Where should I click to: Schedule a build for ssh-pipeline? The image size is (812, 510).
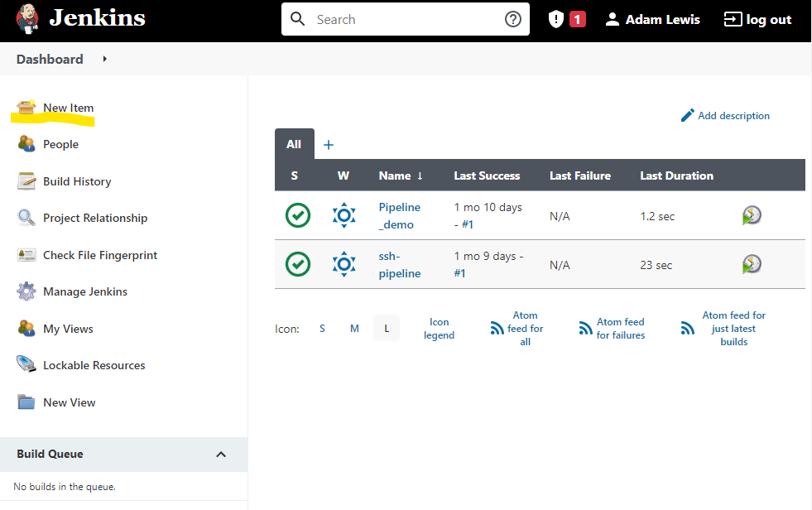[752, 264]
